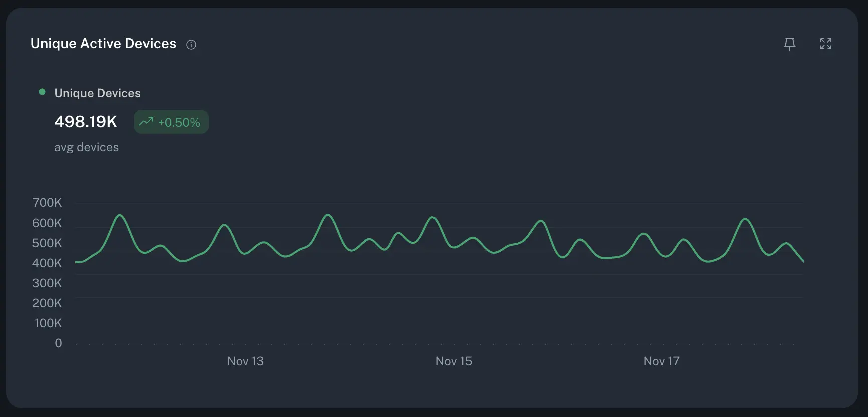868x417 pixels.
Task: Hide the Unique Devices line by clicking its legend
Action: pos(98,93)
